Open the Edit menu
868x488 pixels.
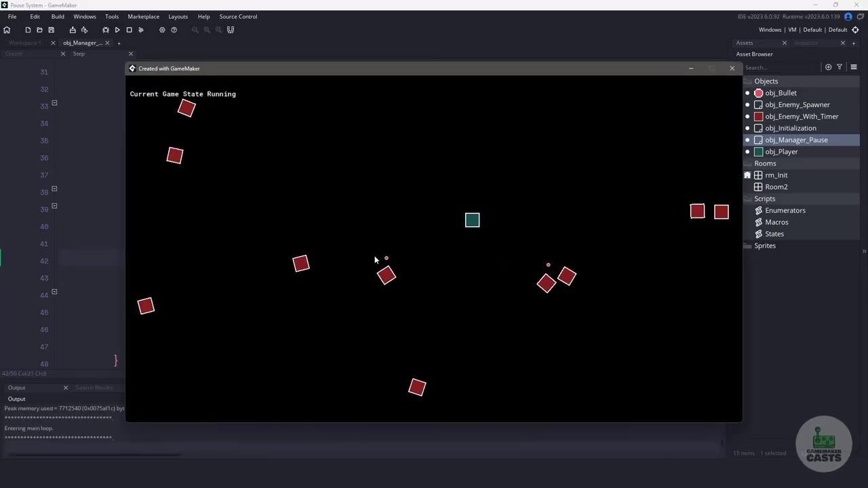[x=35, y=16]
